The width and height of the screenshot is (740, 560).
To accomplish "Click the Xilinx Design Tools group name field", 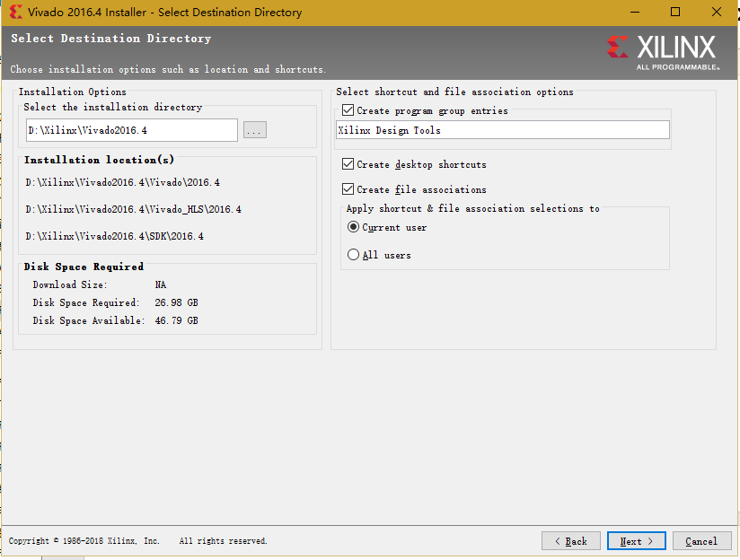I will 503,130.
